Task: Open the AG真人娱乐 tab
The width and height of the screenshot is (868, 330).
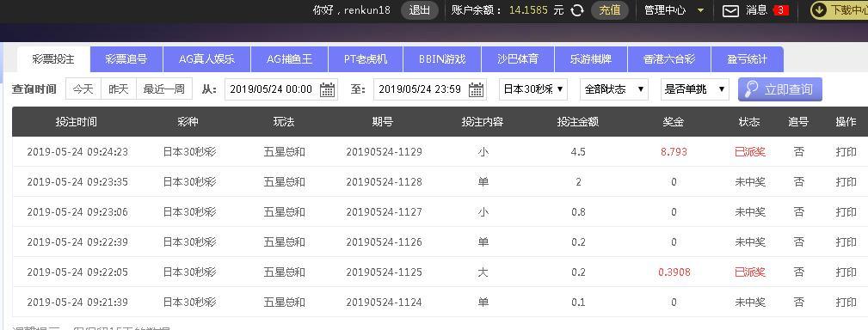Action: pos(207,59)
